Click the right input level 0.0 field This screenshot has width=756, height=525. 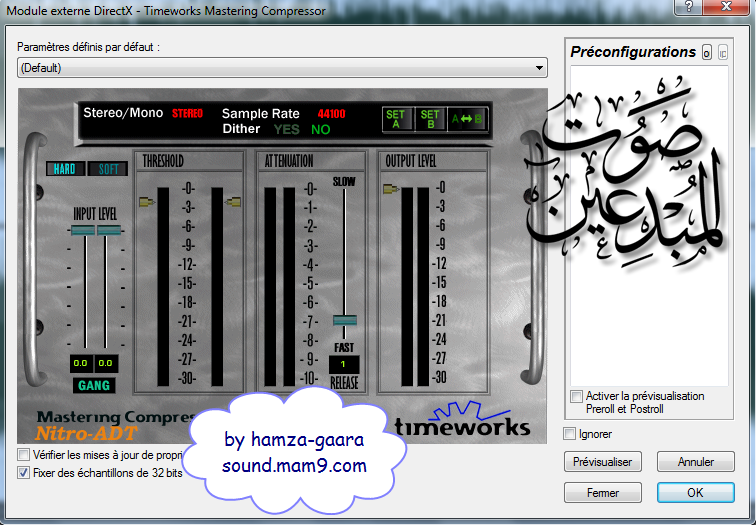[x=106, y=363]
